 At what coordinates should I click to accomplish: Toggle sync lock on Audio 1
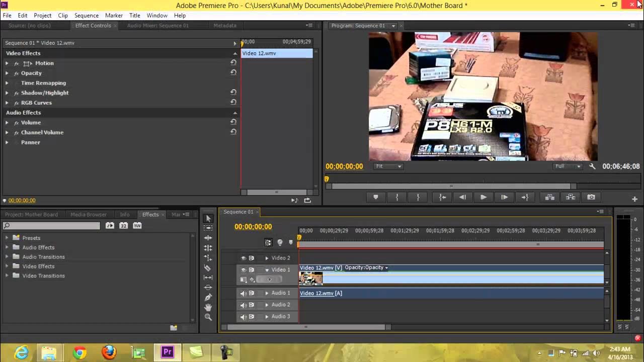252,293
